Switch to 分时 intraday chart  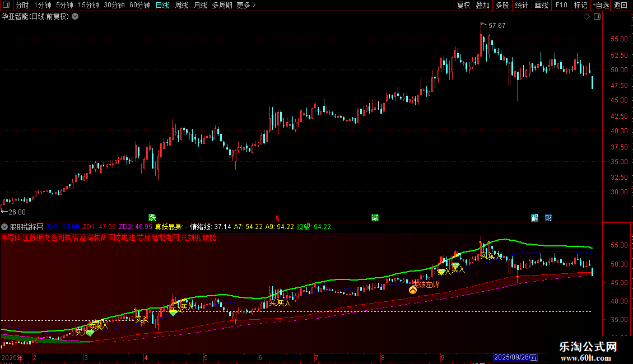pos(22,5)
